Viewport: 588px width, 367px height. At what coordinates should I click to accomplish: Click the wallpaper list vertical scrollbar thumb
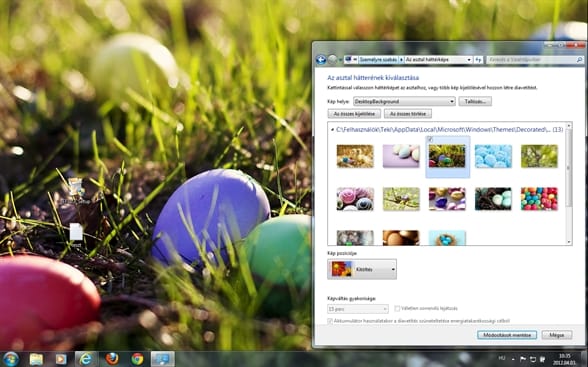[569, 168]
